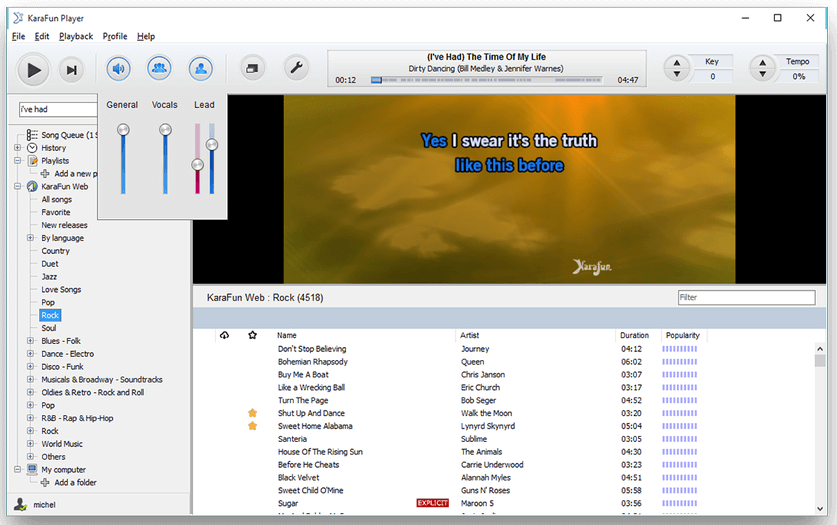The image size is (837, 525).
Task: Open the Playback menu
Action: [x=76, y=36]
